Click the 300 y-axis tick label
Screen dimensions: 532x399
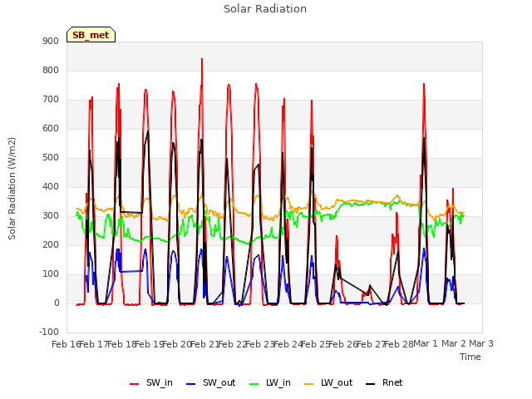tap(51, 216)
